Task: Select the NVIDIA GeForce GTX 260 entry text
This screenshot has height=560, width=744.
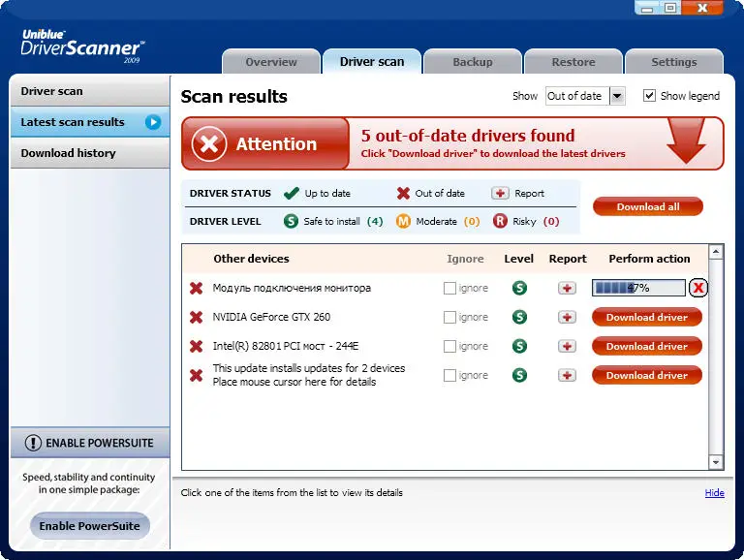Action: pyautogui.click(x=271, y=317)
